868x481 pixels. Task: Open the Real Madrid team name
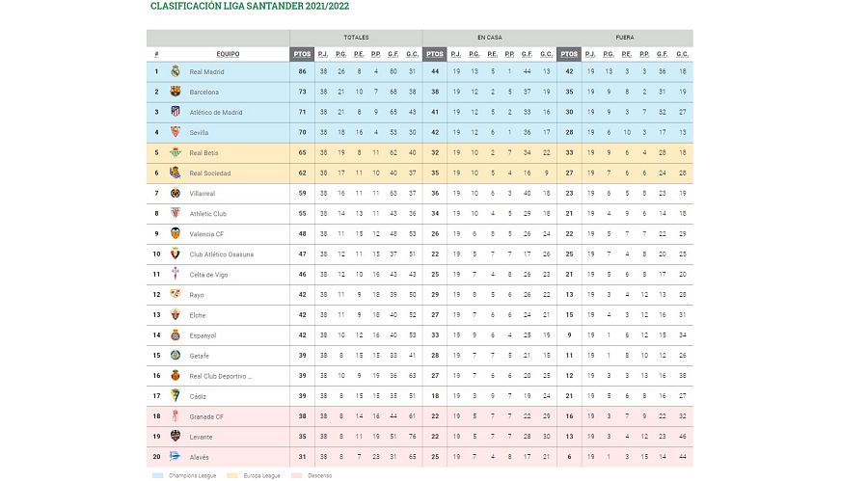pos(206,71)
